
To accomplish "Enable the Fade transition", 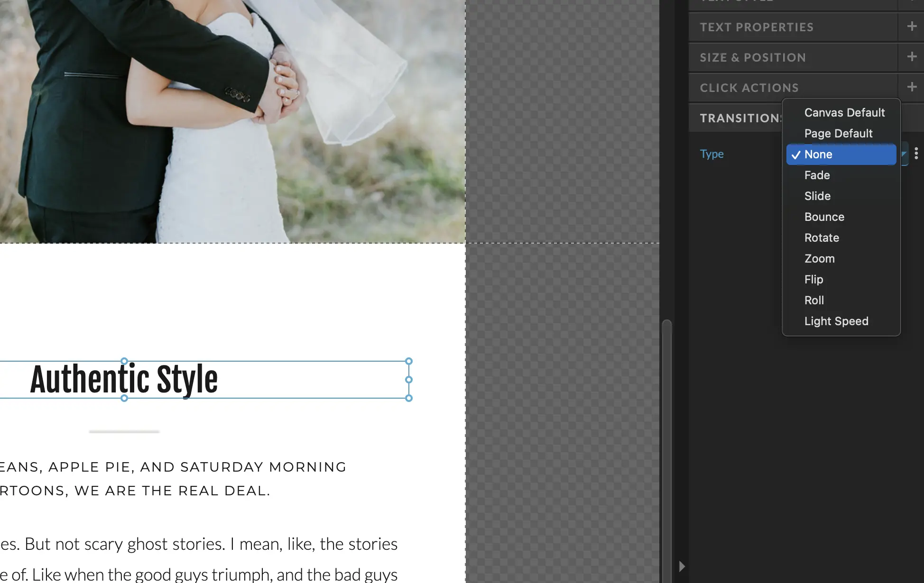I will click(x=817, y=175).
